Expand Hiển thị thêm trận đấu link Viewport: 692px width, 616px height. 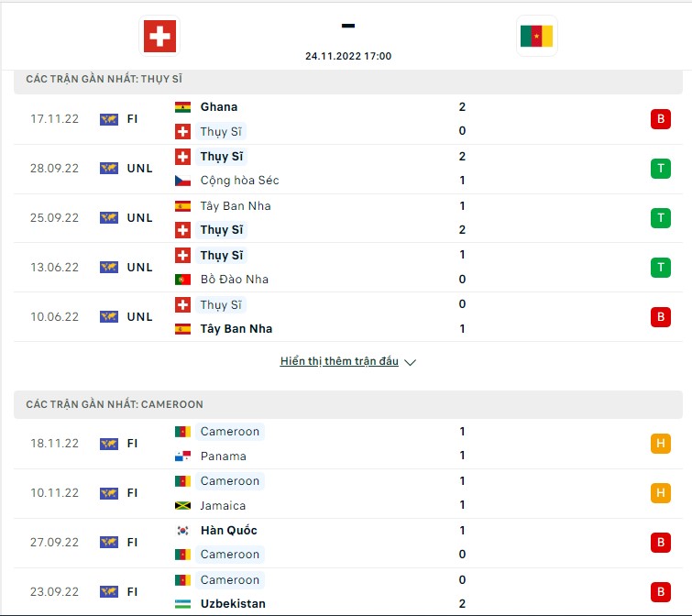(339, 361)
